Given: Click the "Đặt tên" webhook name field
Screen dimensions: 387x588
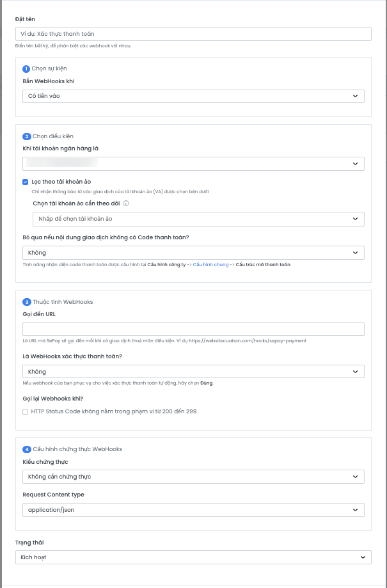Looking at the screenshot, I should point(193,34).
